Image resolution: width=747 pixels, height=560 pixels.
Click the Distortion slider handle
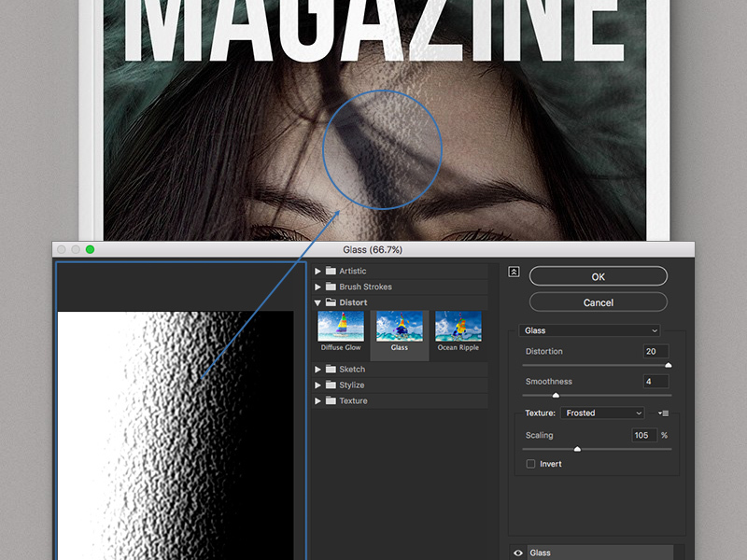pyautogui.click(x=668, y=366)
